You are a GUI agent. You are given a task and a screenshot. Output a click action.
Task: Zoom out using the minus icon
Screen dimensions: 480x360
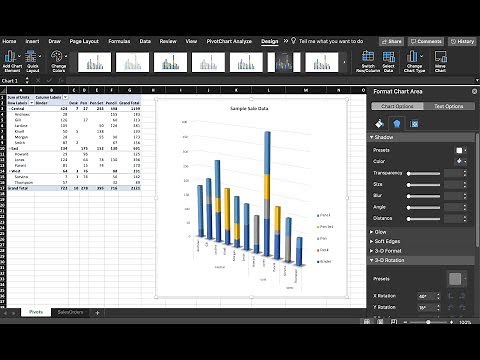405,322
